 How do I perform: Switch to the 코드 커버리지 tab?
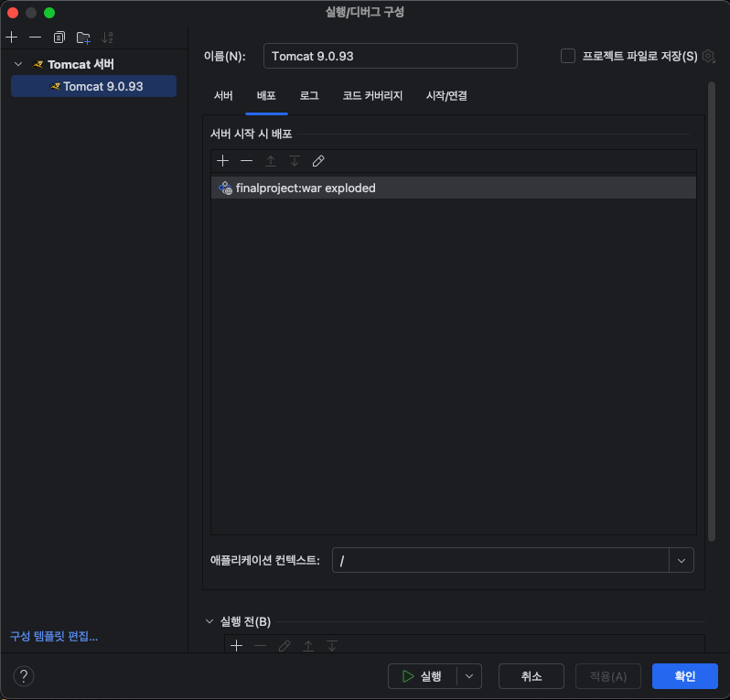[x=372, y=96]
